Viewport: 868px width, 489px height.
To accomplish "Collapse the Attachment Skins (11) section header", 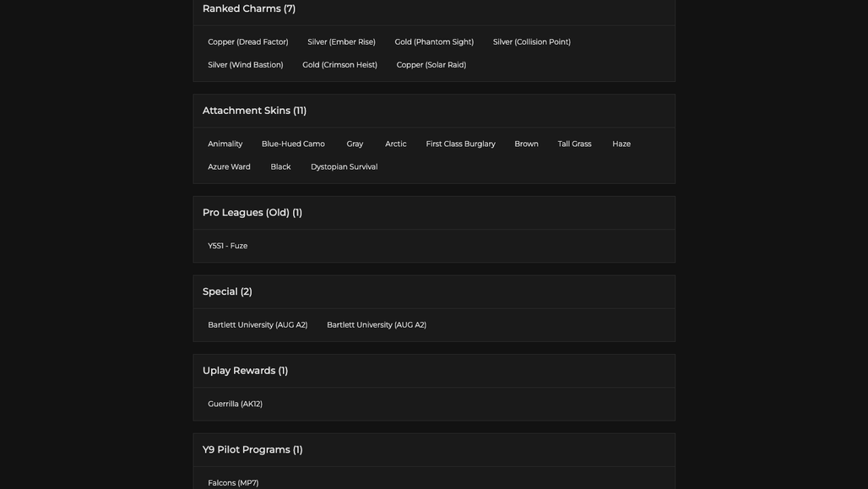I will coord(434,111).
